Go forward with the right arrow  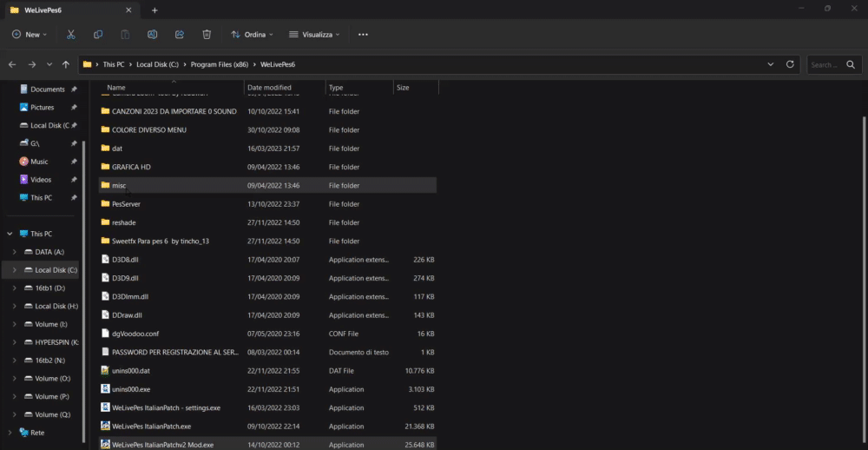tap(32, 65)
